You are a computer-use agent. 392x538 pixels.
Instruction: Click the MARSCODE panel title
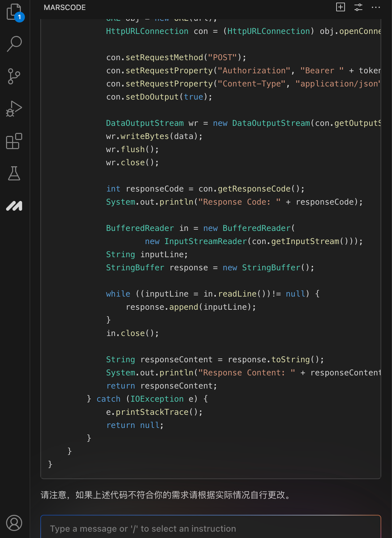click(65, 8)
